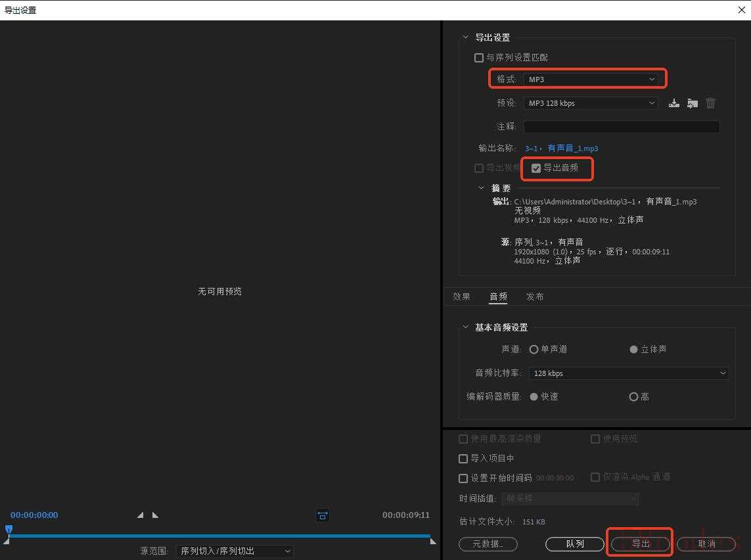Uncheck the export audio checkbox
Image resolution: width=751 pixels, height=560 pixels.
click(x=536, y=168)
